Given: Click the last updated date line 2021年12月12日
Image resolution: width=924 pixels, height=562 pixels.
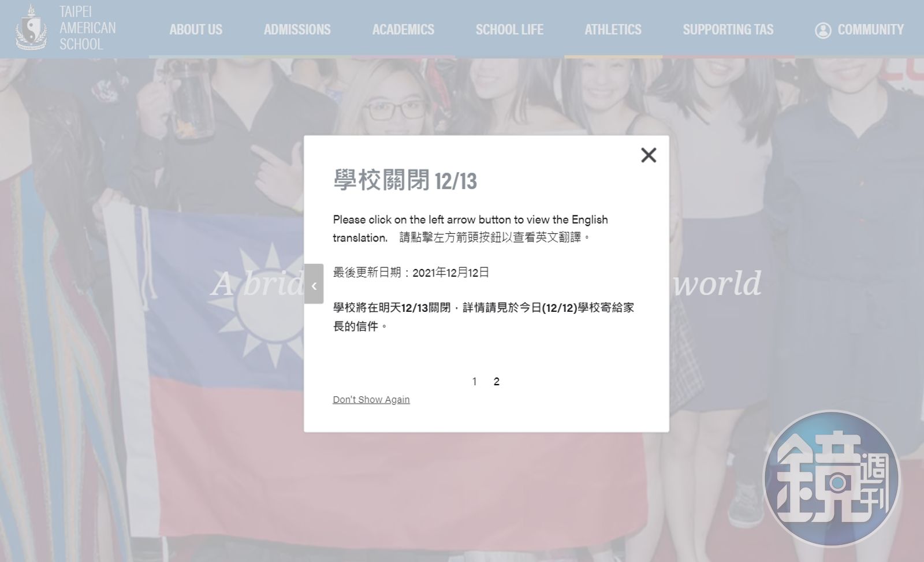Looking at the screenshot, I should click(411, 273).
